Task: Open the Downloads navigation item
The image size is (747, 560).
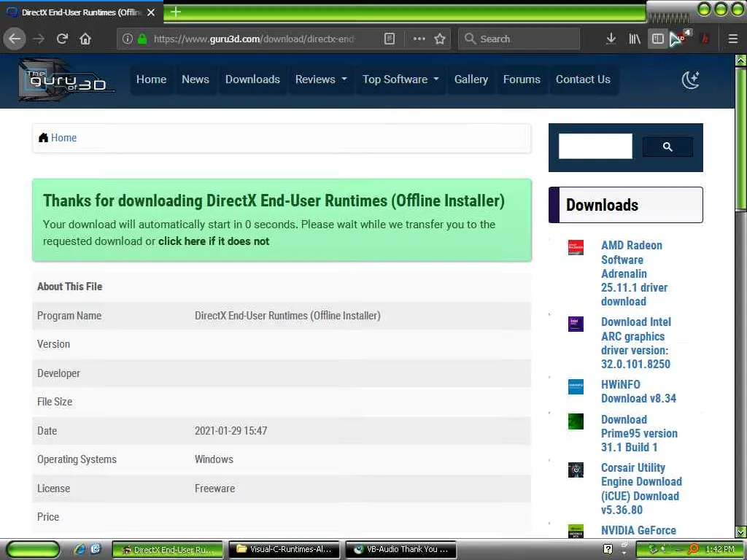Action: pyautogui.click(x=252, y=79)
